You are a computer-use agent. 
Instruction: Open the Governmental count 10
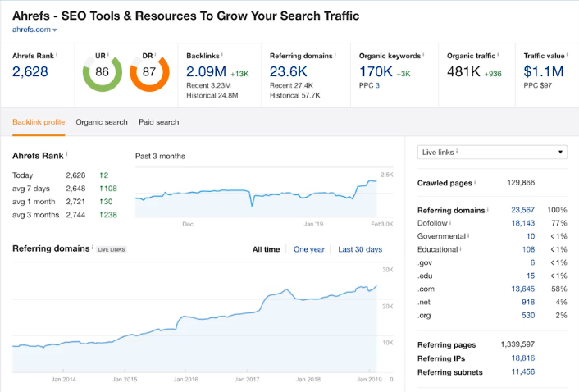point(531,236)
